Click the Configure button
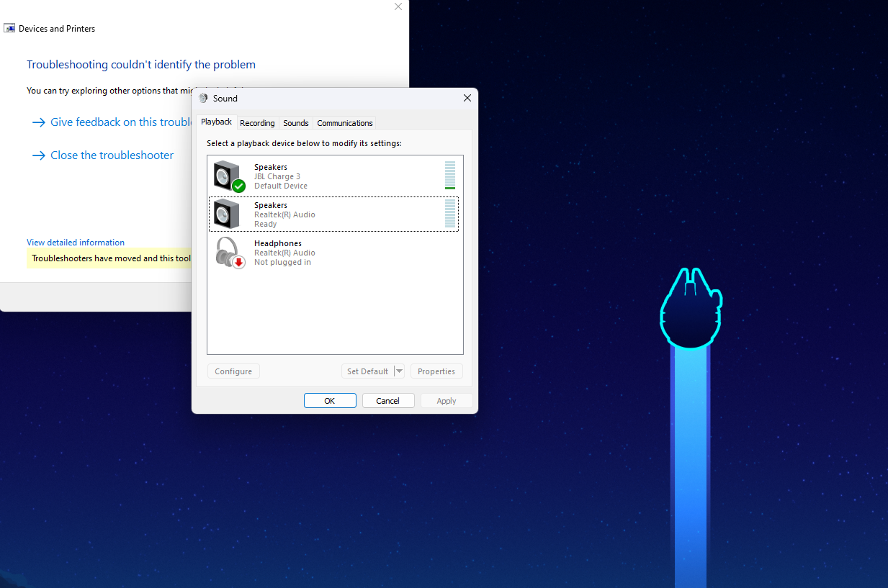This screenshot has height=588, width=888. tap(233, 371)
